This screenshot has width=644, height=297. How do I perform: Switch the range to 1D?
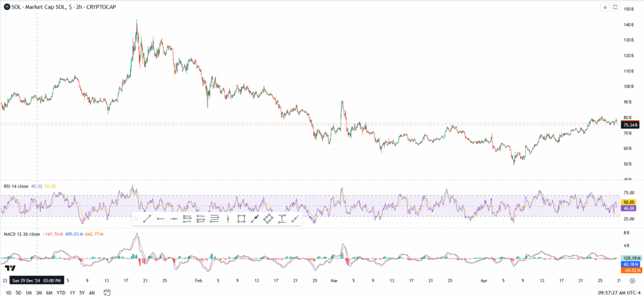[x=8, y=293]
